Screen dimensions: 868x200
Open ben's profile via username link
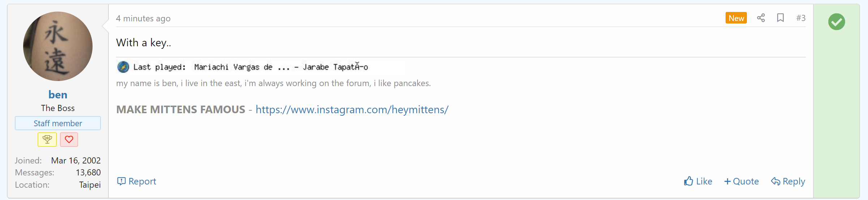(x=58, y=95)
